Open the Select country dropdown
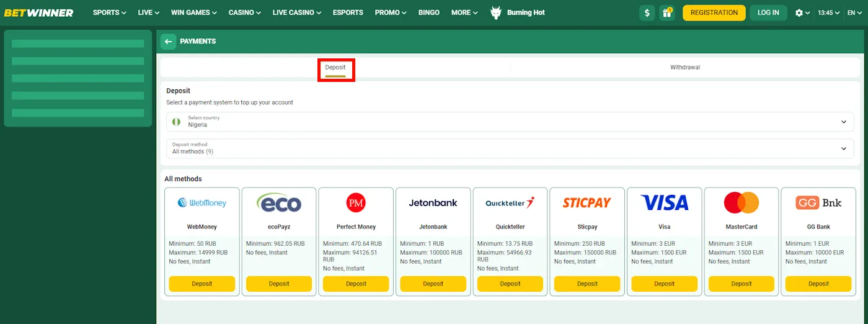Viewport: 868px width, 324px height. 508,122
